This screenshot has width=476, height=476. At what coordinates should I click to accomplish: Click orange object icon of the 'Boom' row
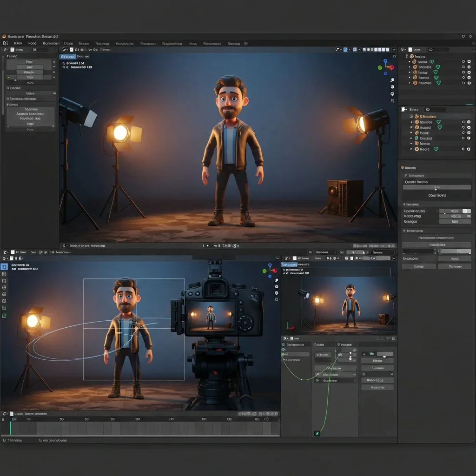[x=414, y=62]
